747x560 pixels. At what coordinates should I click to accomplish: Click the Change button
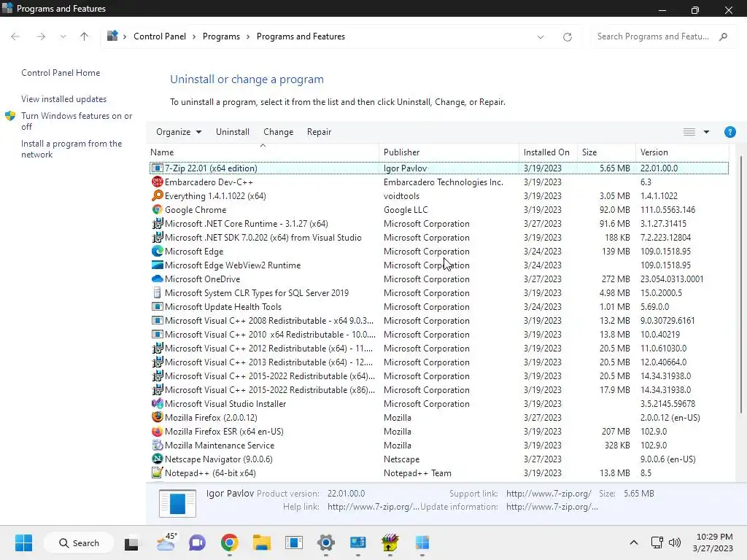pos(278,132)
